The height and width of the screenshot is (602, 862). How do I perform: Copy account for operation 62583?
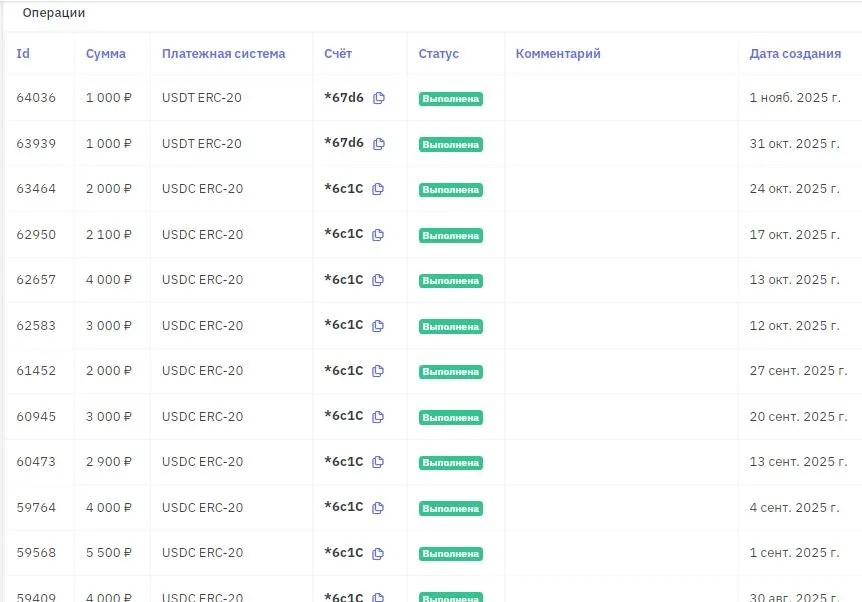click(378, 325)
